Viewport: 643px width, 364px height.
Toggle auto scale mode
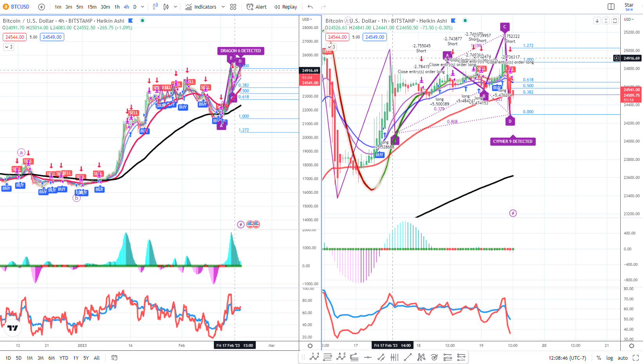pyautogui.click(x=623, y=358)
